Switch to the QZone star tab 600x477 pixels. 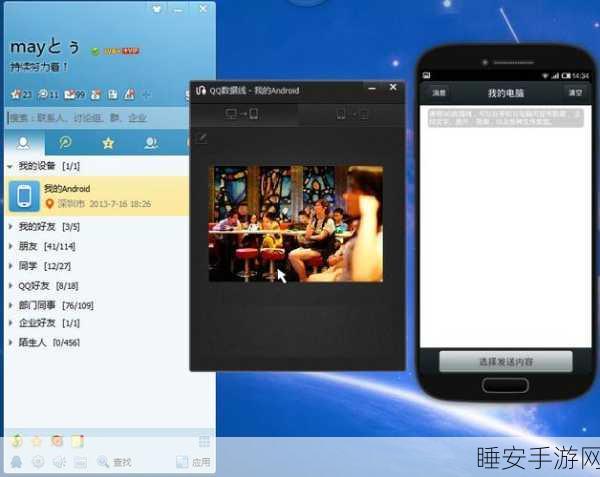[108, 143]
